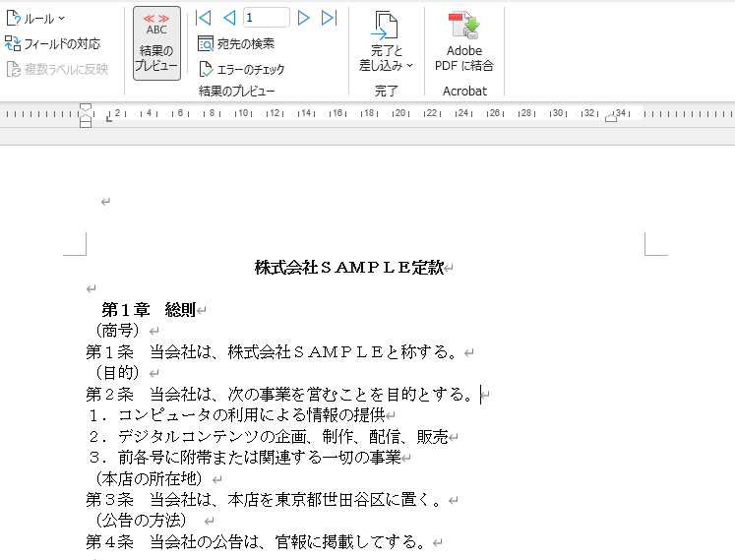Click Adobe PDF に結合 button
Viewport: 735px width, 560px height.
pos(464,42)
